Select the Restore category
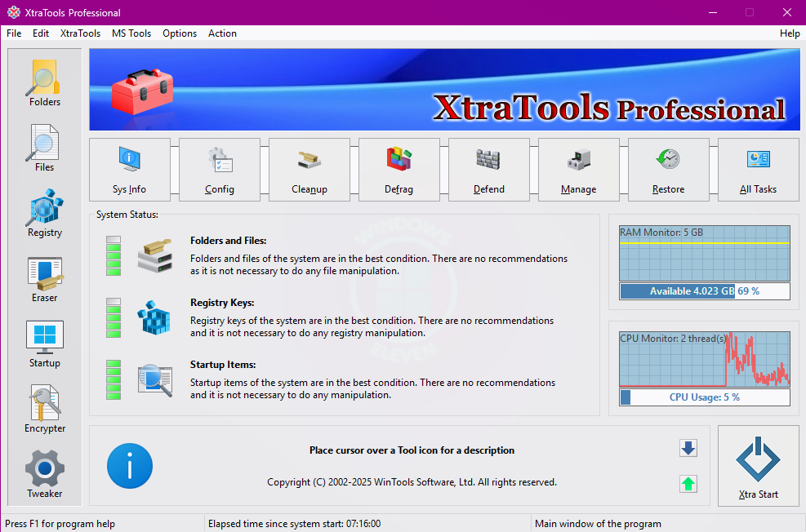This screenshot has width=806, height=532. pos(668,170)
